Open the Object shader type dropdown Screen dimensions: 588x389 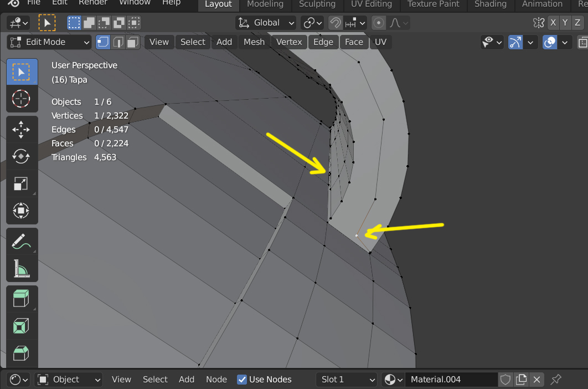tap(69, 380)
